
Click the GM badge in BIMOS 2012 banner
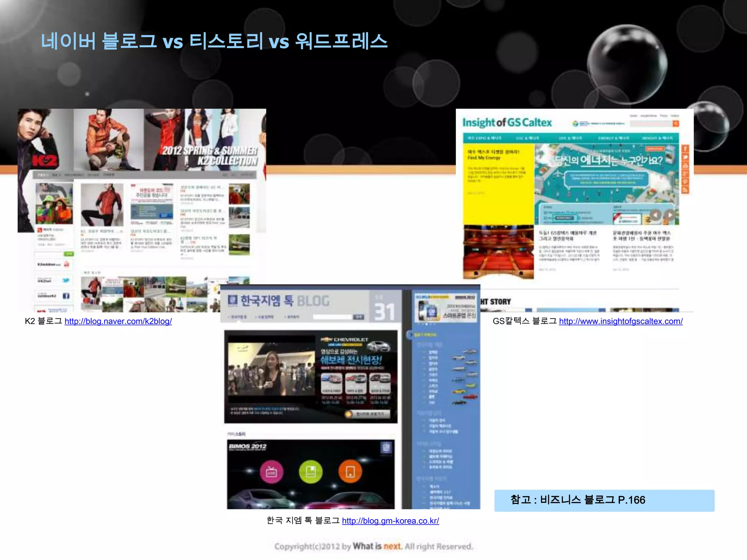tap(386, 447)
